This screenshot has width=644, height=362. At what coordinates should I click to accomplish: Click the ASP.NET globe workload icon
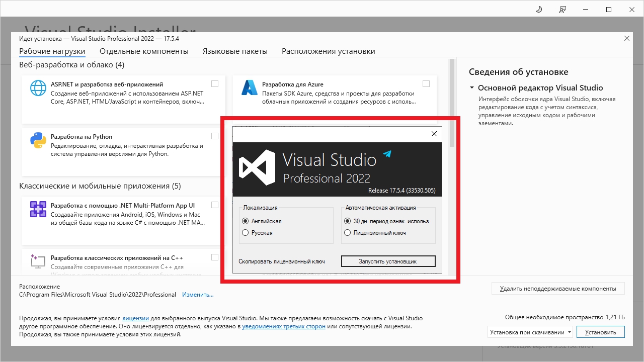(x=38, y=87)
